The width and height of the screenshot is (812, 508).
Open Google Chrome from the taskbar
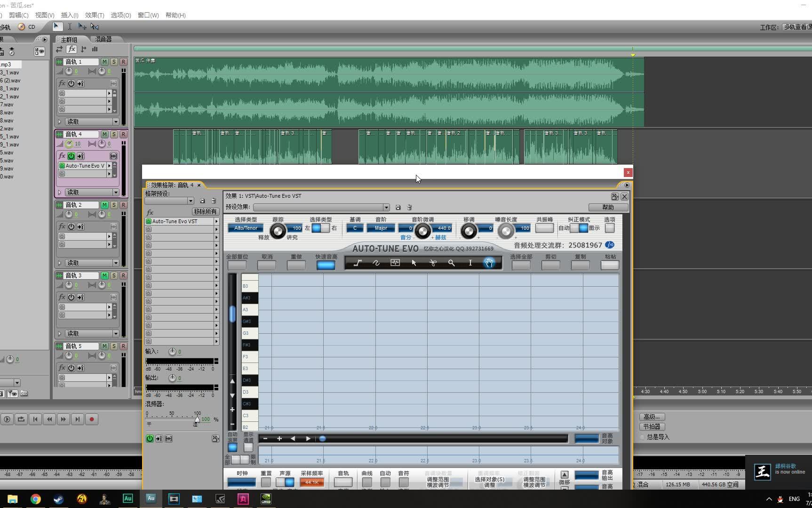[x=36, y=499]
